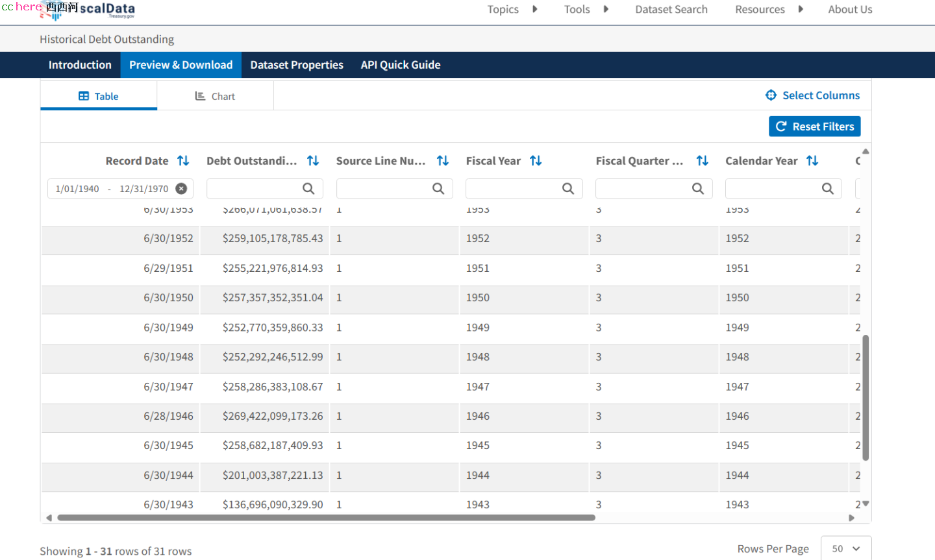The image size is (935, 560).
Task: Switch to Chart view
Action: point(215,96)
